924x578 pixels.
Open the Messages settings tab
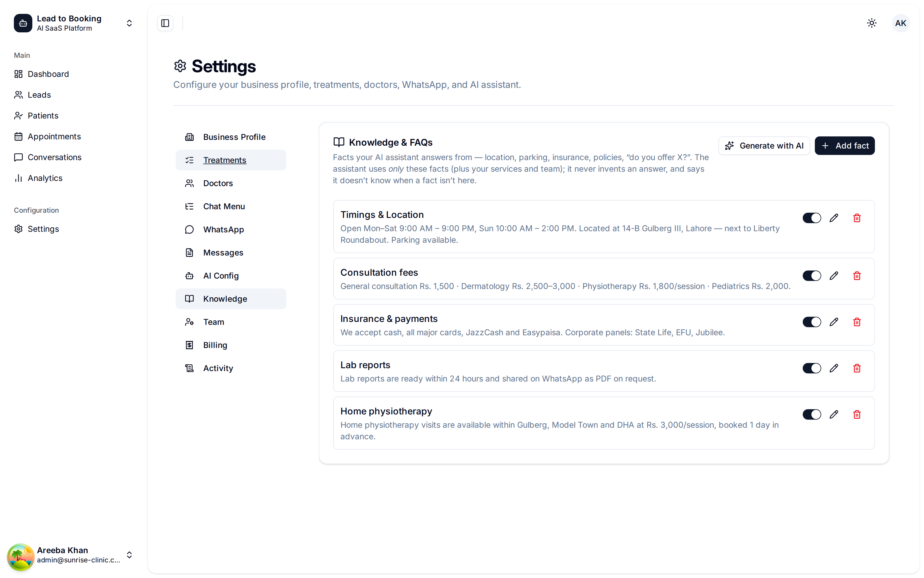[x=231, y=253]
